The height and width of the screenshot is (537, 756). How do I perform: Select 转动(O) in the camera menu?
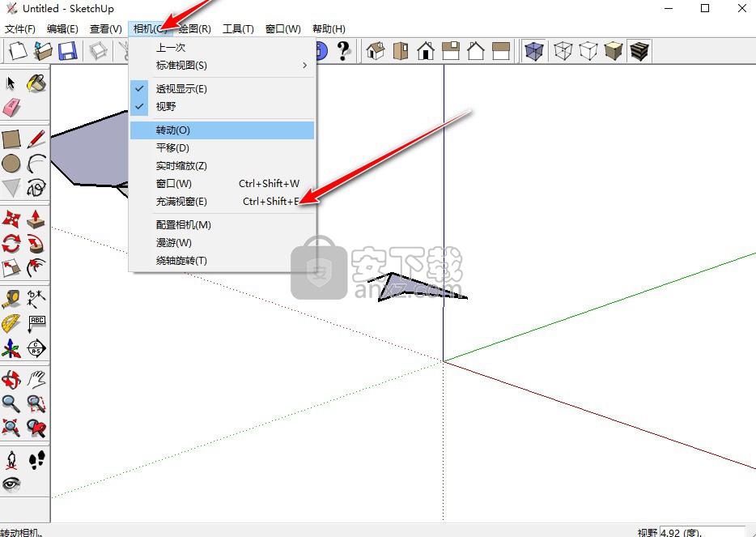pos(223,130)
